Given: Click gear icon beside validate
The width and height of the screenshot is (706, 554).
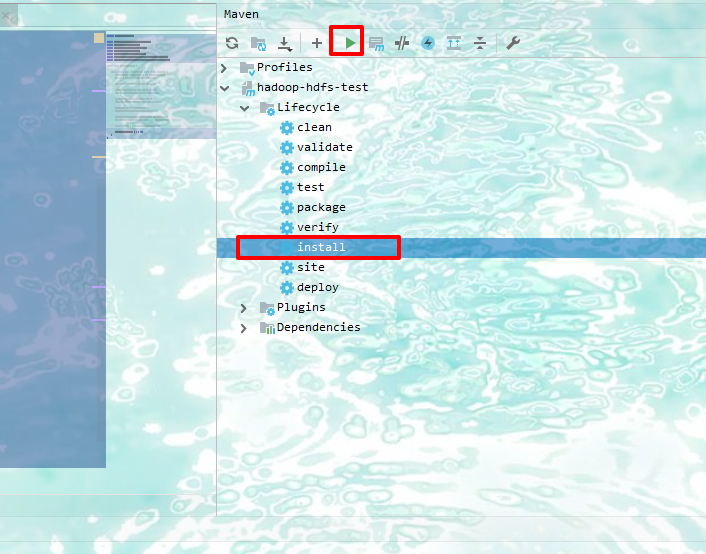Looking at the screenshot, I should tap(286, 148).
